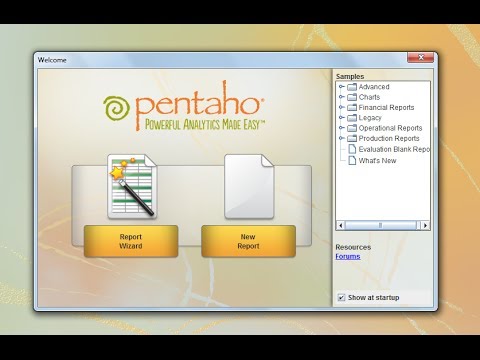Uncheck the Show at startup checkbox
Image resolution: width=480 pixels, height=360 pixels.
tap(341, 297)
